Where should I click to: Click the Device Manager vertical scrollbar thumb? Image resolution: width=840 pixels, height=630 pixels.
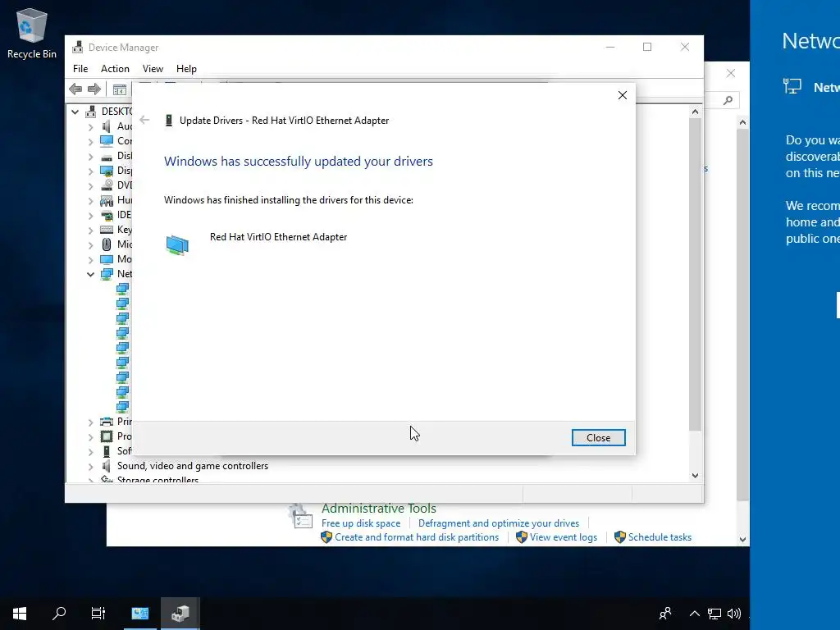(x=695, y=274)
